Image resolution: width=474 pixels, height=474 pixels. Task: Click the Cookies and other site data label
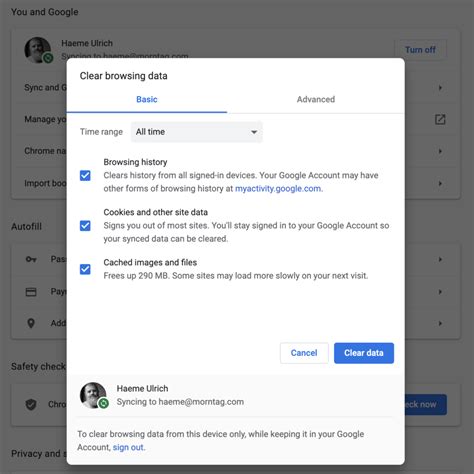[155, 212]
